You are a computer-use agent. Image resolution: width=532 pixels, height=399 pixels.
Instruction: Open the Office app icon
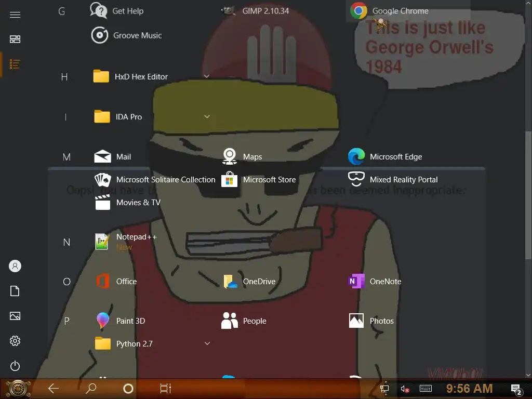102,281
